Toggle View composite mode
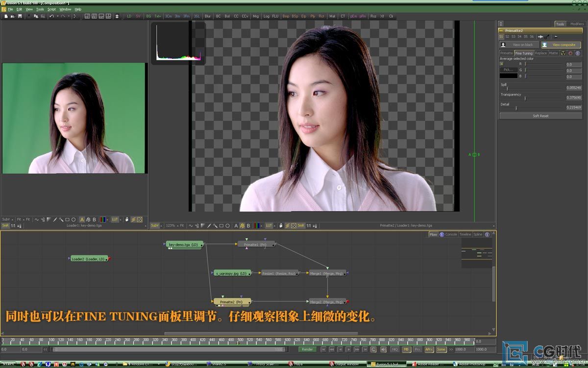 561,45
